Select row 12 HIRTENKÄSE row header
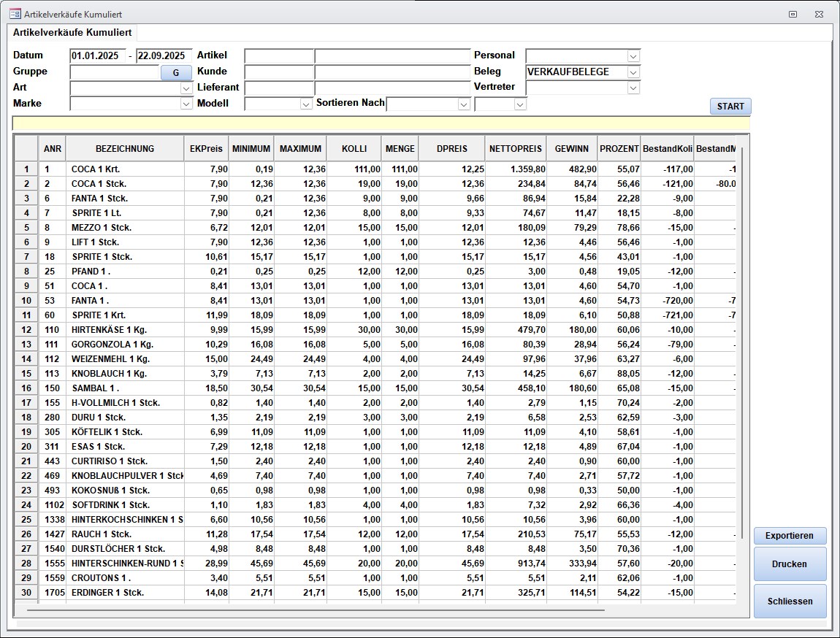This screenshot has width=840, height=638. pos(26,330)
